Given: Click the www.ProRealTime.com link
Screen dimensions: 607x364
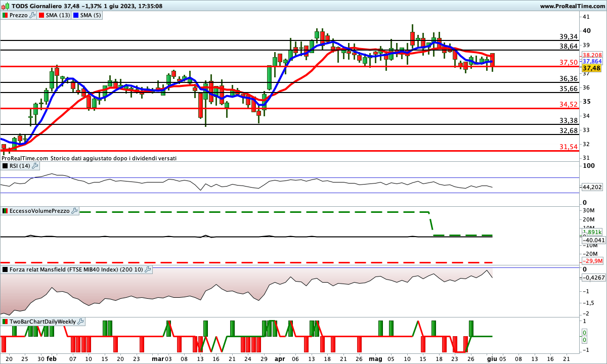Looking at the screenshot, I should [x=572, y=6].
